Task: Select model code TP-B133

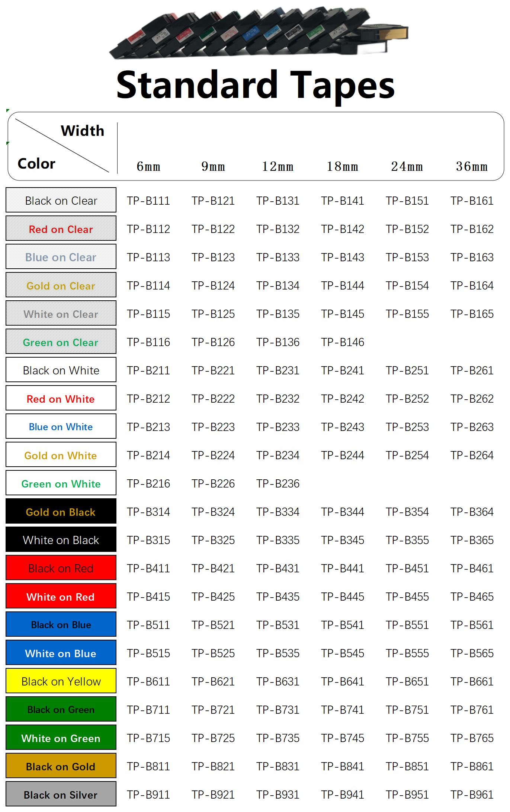Action: click(x=278, y=257)
